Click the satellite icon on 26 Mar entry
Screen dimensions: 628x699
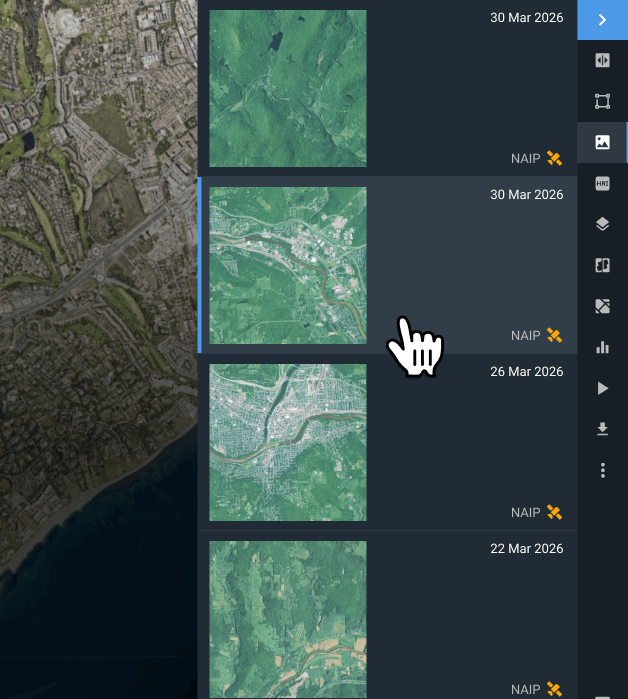pyautogui.click(x=554, y=513)
